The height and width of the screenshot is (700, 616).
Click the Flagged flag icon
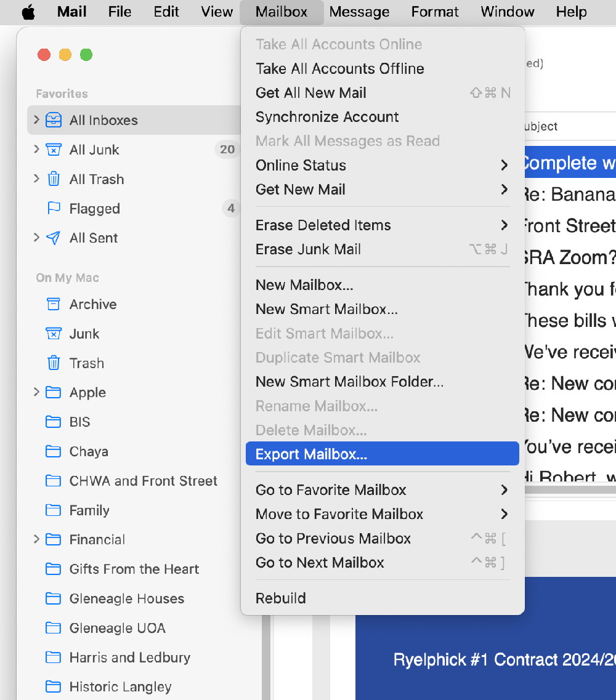pos(54,209)
